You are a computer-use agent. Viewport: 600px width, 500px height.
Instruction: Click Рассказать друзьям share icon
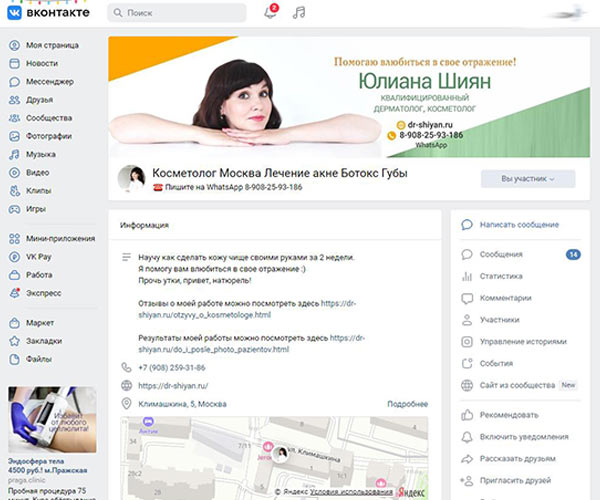coord(467,459)
